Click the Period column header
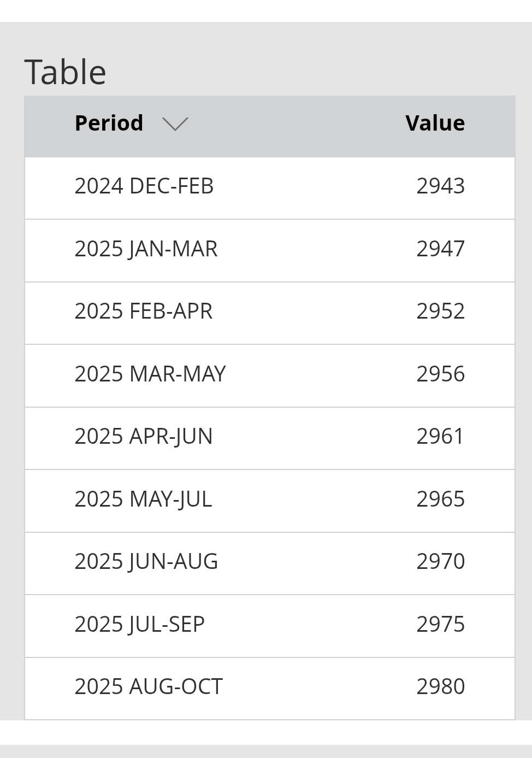The image size is (532, 758). tap(109, 124)
